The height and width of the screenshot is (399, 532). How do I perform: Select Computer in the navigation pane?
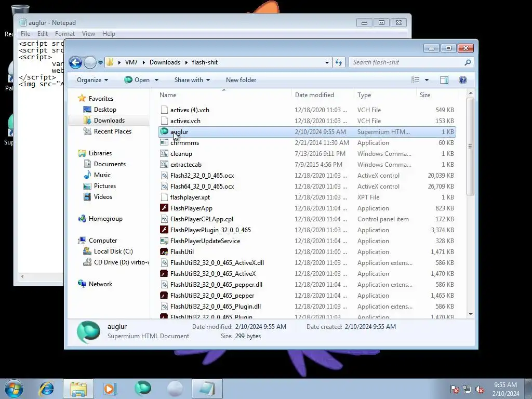[103, 241]
